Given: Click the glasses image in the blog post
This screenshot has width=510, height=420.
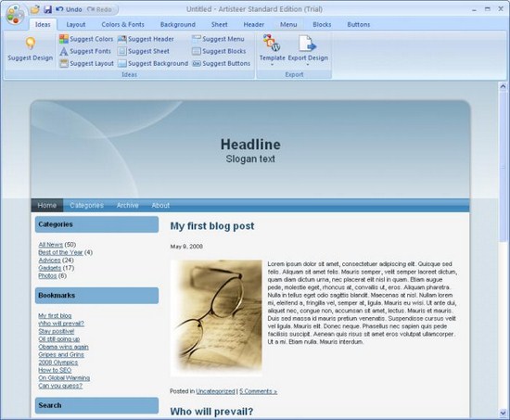Looking at the screenshot, I should [216, 318].
